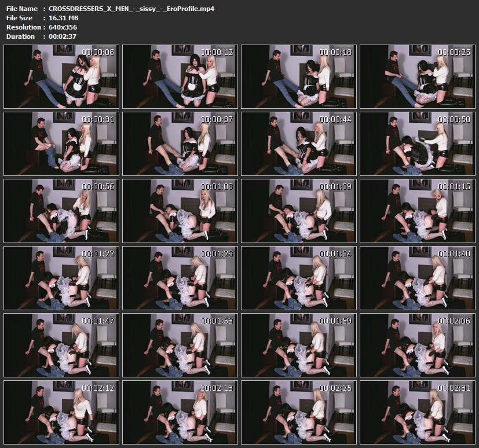This screenshot has height=448, width=479.
Task: Open the thumbnail at 00:01:09
Action: pos(299,211)
